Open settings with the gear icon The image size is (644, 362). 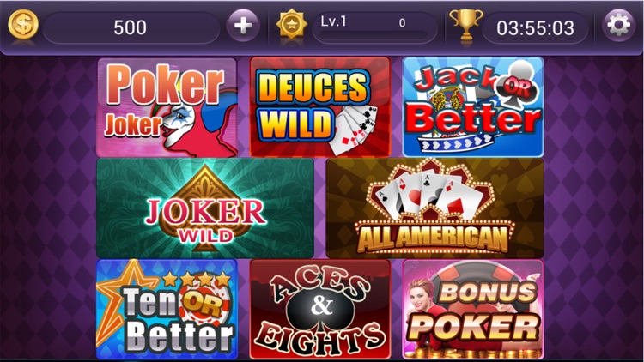[618, 26]
